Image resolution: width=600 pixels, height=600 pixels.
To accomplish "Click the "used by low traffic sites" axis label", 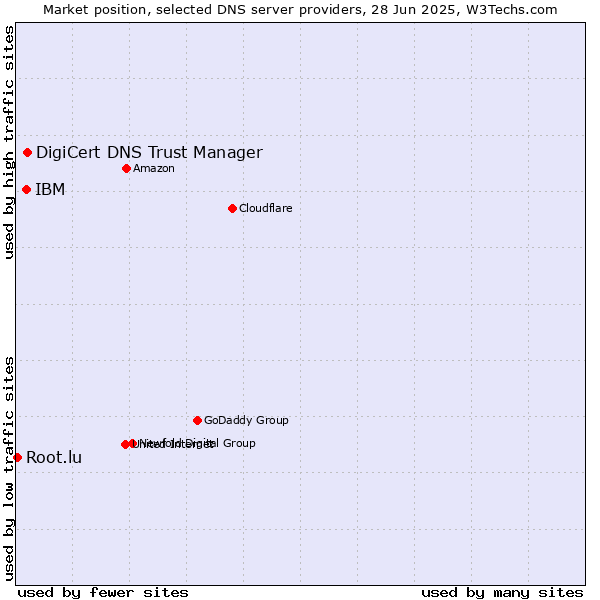I will point(9,469).
